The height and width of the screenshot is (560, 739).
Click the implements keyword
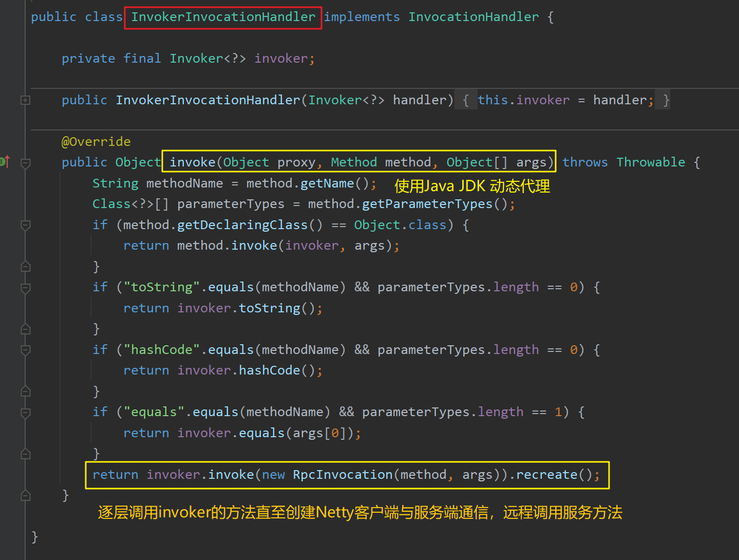[x=362, y=17]
